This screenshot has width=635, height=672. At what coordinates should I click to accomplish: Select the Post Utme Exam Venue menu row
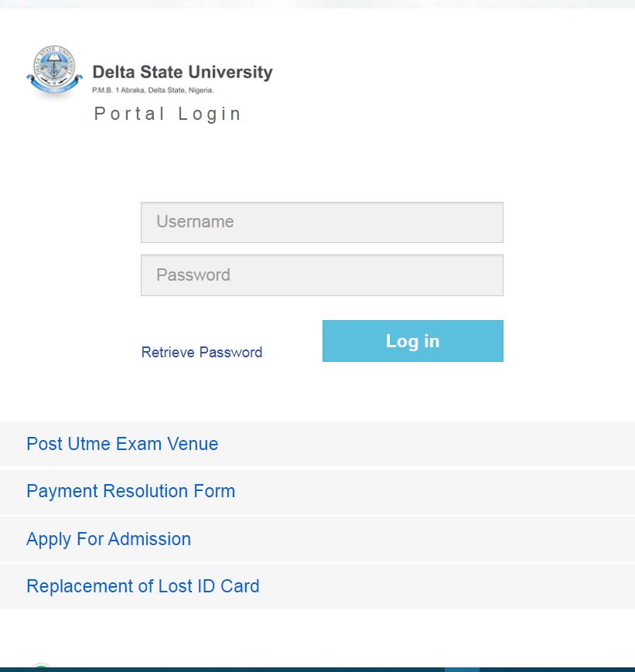click(317, 444)
